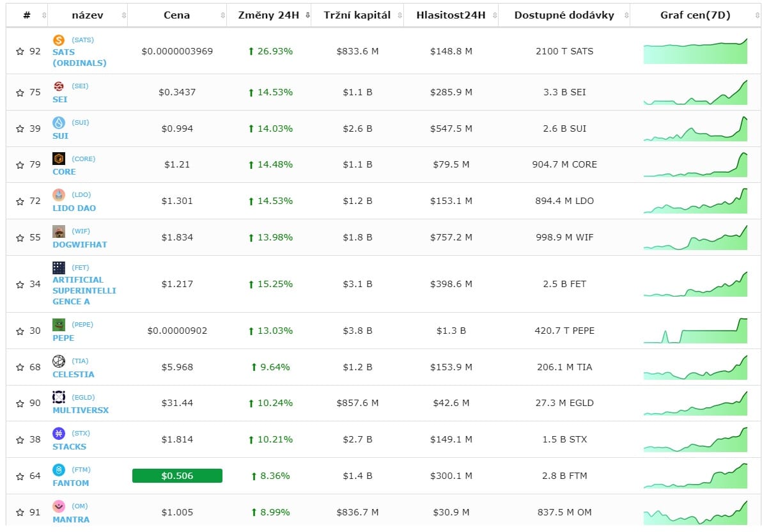Screen dimensions: 762x532
Task: Sort table by název column
Action: pos(88,15)
